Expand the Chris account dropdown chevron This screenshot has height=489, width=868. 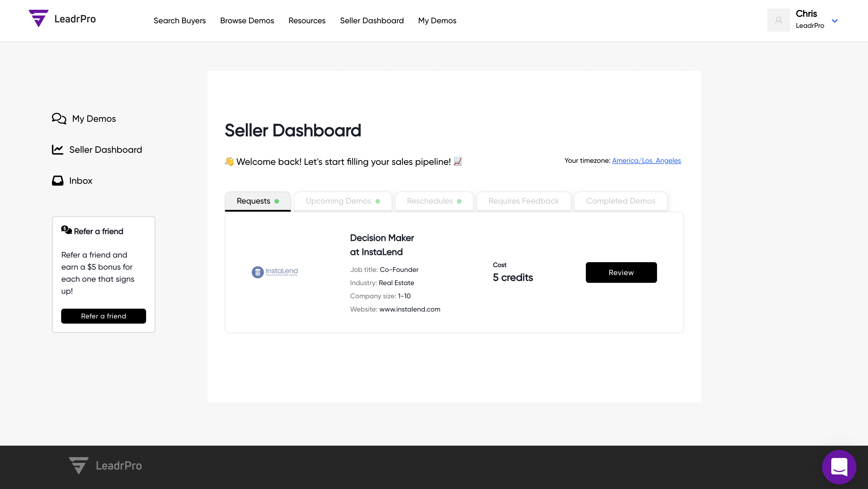coord(835,21)
